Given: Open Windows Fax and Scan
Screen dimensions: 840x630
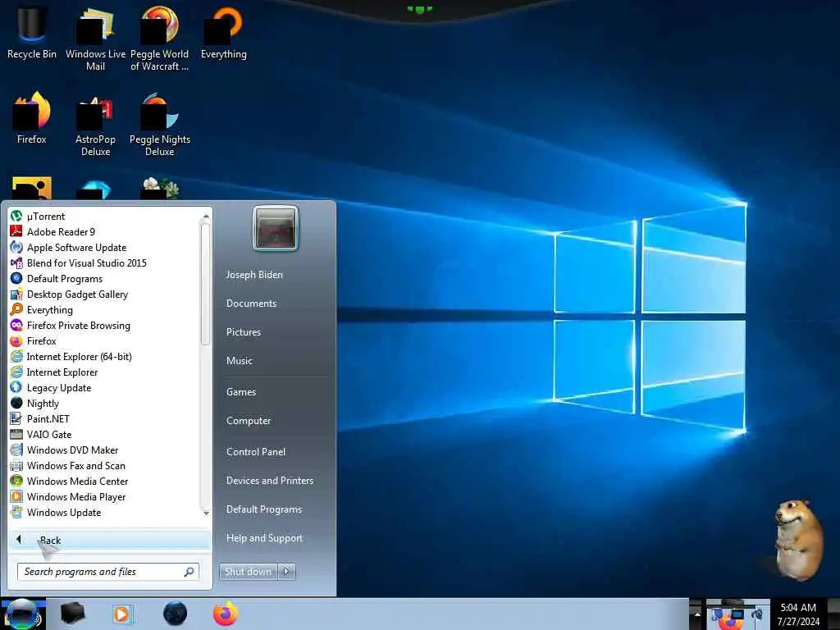Looking at the screenshot, I should (x=76, y=466).
